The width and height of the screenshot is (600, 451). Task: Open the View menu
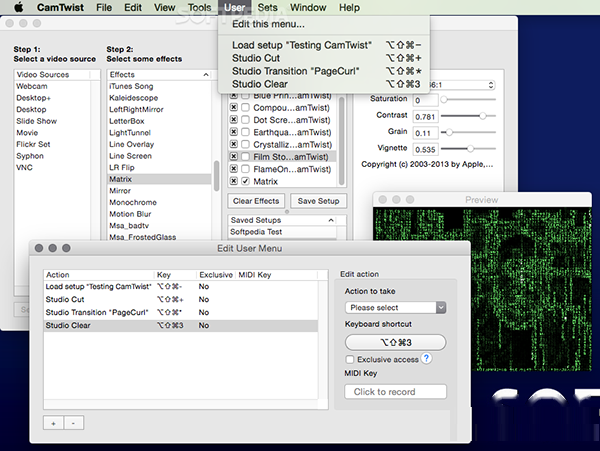(x=165, y=7)
